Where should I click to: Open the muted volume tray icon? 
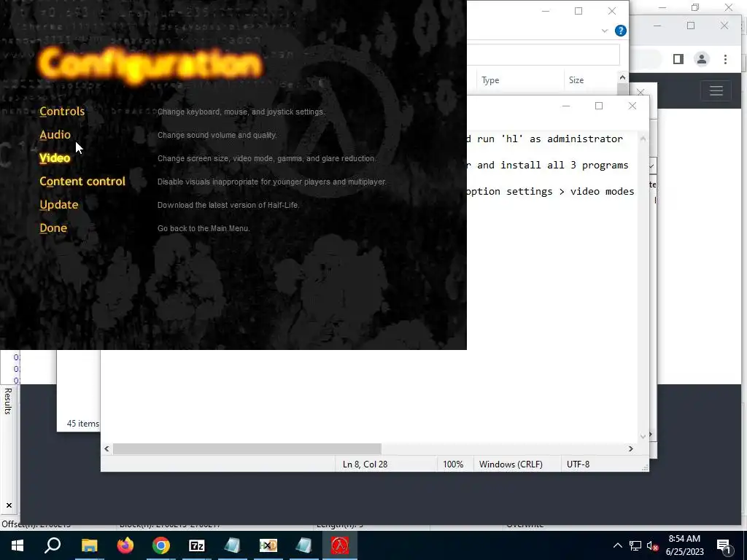point(652,545)
